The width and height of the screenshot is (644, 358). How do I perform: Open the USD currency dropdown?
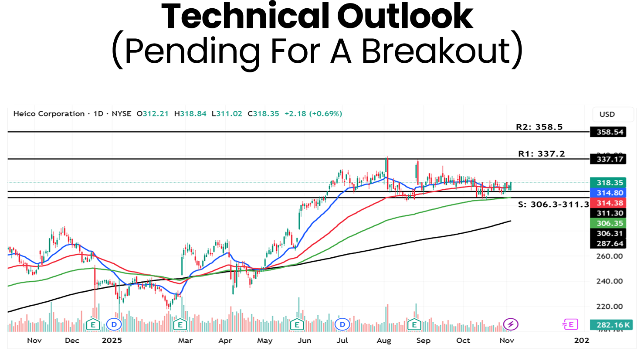607,114
